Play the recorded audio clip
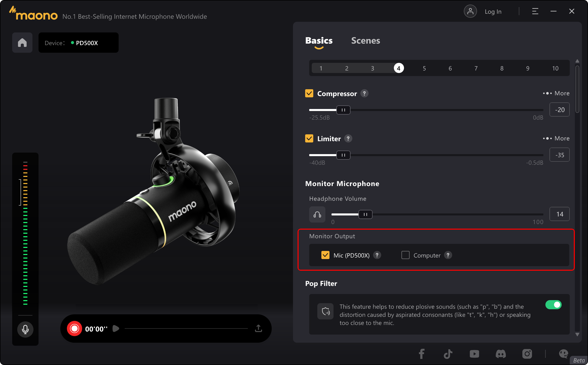Viewport: 588px width, 365px height. (116, 328)
